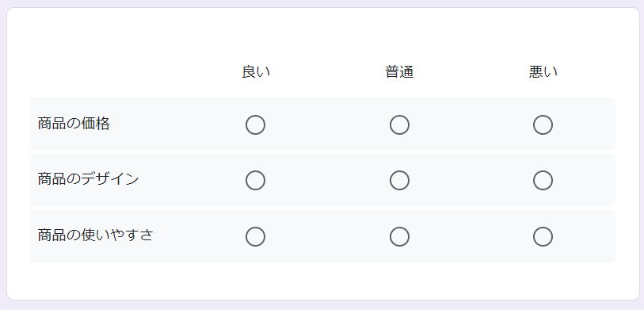This screenshot has width=644, height=310.
Task: Mark 商品の使いやすさ as 悪い
Action: tap(543, 237)
